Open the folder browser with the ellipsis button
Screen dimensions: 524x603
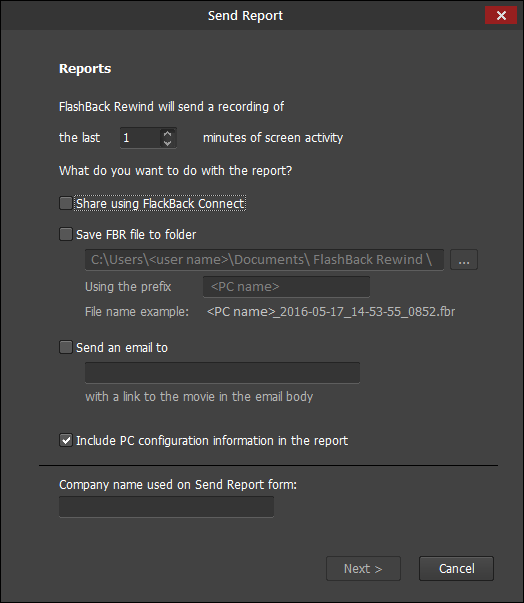coord(464,260)
